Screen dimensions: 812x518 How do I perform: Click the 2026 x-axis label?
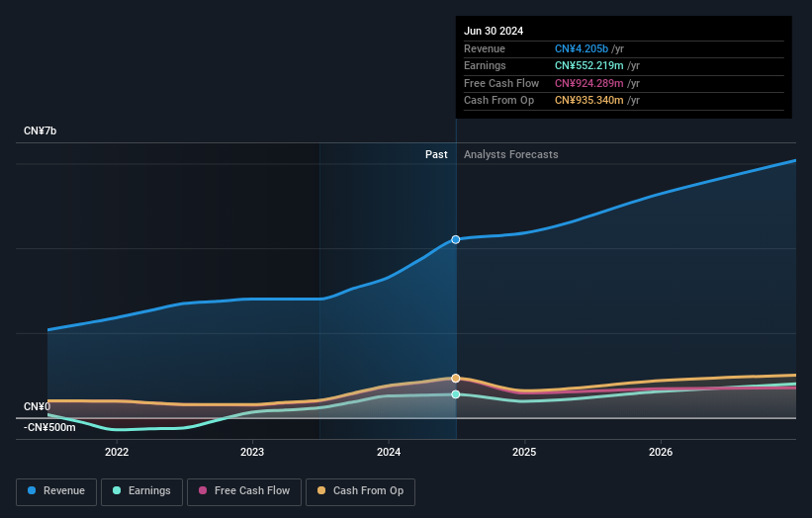point(661,453)
